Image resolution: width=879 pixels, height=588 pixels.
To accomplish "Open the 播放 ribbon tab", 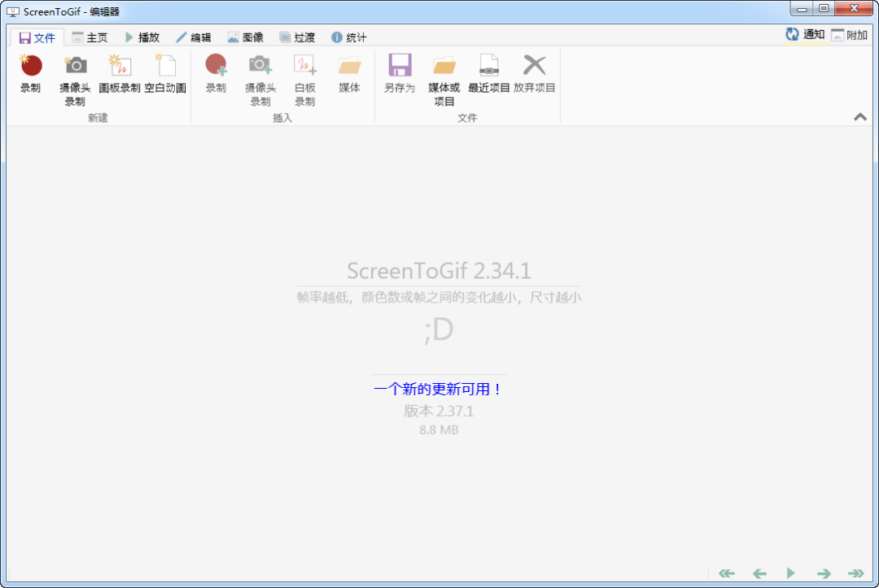I will (x=142, y=37).
